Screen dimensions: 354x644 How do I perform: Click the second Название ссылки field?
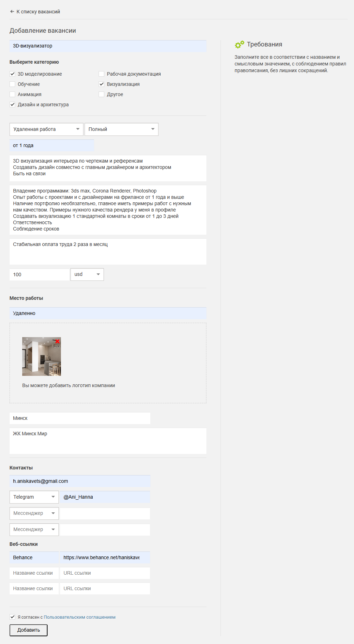[x=34, y=573]
